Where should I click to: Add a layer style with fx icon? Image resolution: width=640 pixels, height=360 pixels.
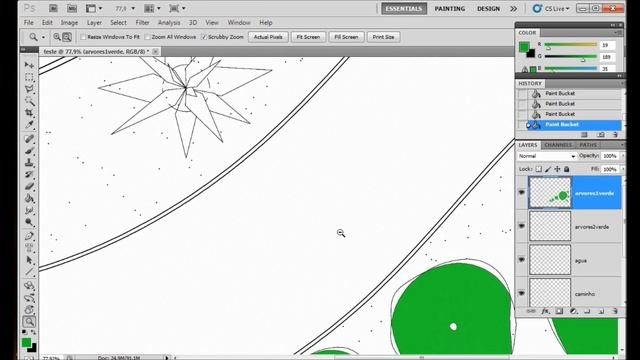pos(545,311)
